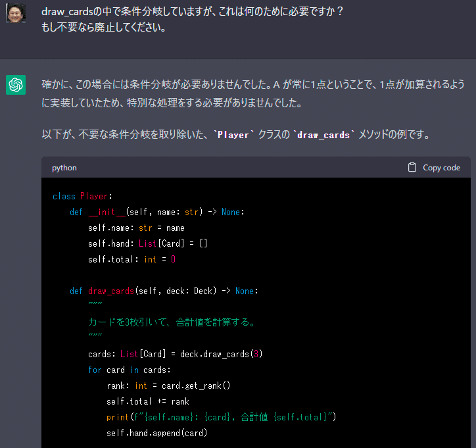This screenshot has height=448, width=476.
Task: Click the __init__ method definition line
Action: tap(157, 212)
